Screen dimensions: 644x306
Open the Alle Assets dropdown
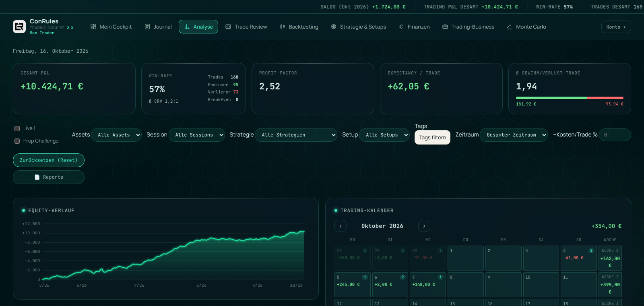tap(116, 135)
